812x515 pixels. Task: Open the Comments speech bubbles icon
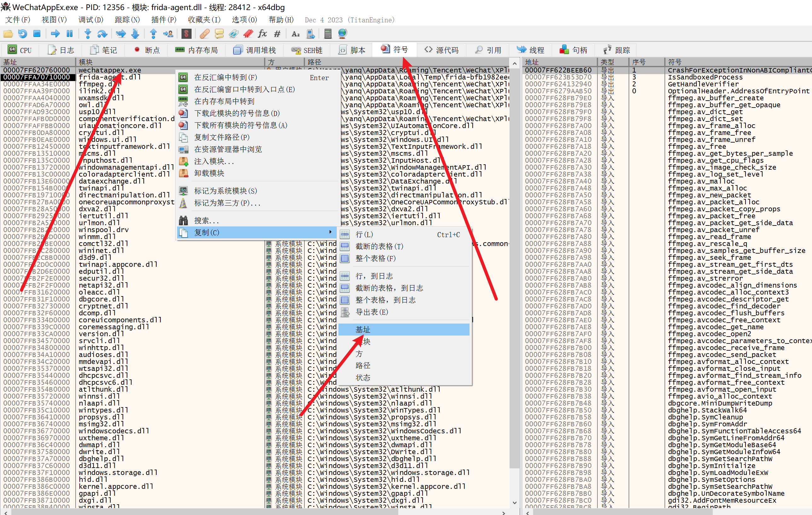point(219,33)
